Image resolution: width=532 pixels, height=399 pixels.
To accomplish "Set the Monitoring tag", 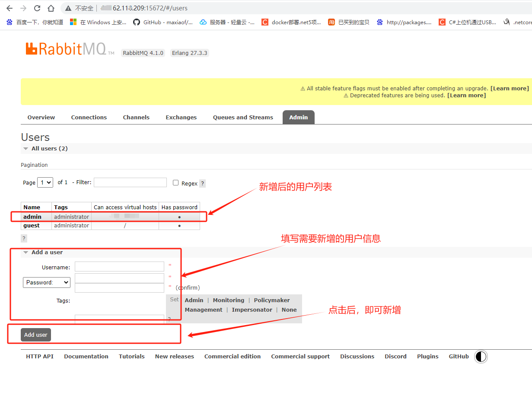I will (x=229, y=300).
